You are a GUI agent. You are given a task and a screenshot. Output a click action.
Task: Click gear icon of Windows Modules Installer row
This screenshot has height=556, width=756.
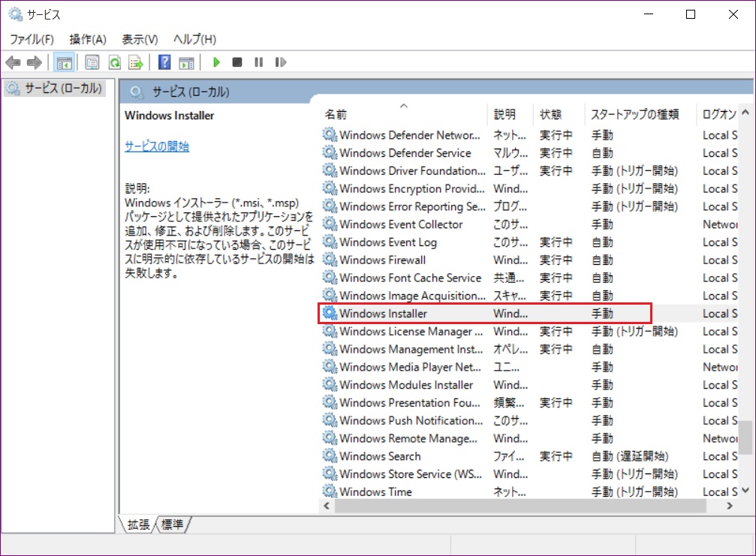point(330,384)
